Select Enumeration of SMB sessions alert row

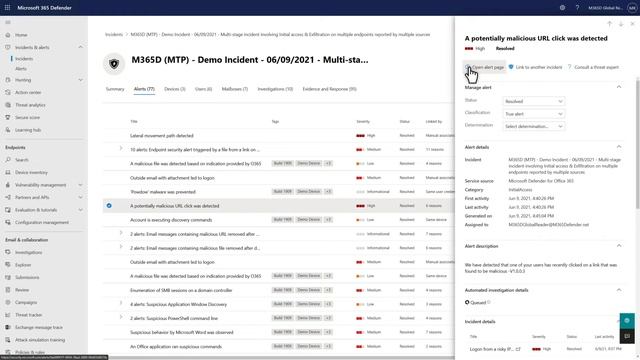pyautogui.click(x=279, y=290)
